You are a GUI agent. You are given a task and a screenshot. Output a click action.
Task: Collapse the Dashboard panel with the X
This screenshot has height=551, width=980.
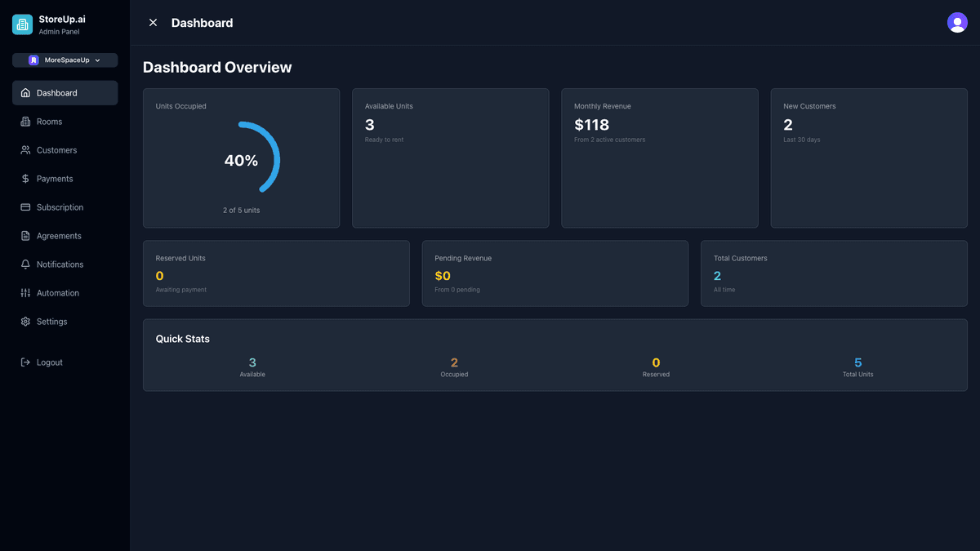(x=153, y=23)
